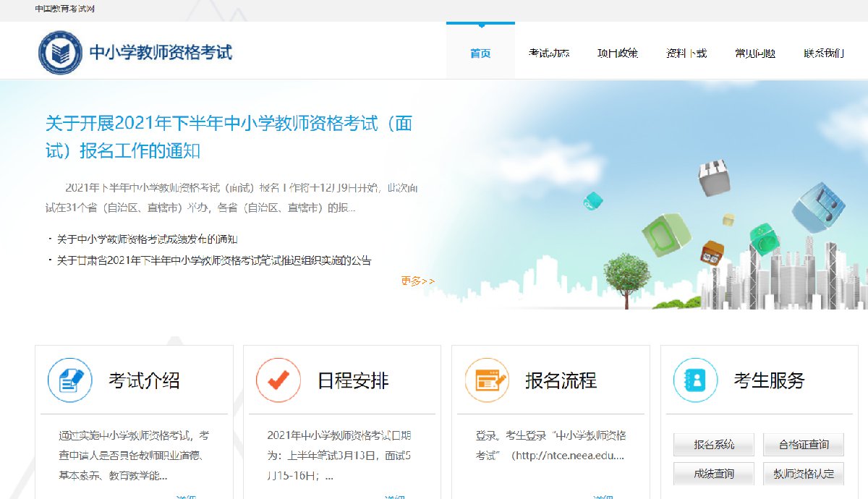The height and width of the screenshot is (499, 868).
Task: Click the 更多>> link under the news list
Action: [418, 281]
